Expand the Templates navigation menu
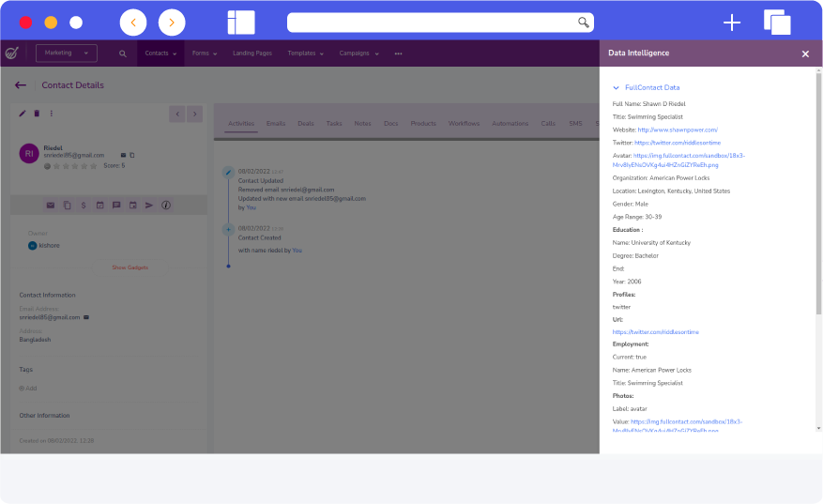 coord(306,53)
